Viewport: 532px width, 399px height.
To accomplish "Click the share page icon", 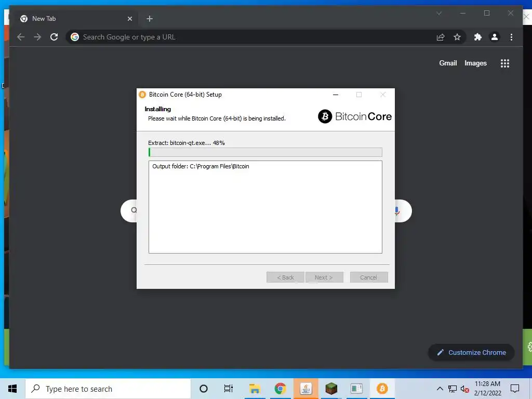I will (441, 37).
